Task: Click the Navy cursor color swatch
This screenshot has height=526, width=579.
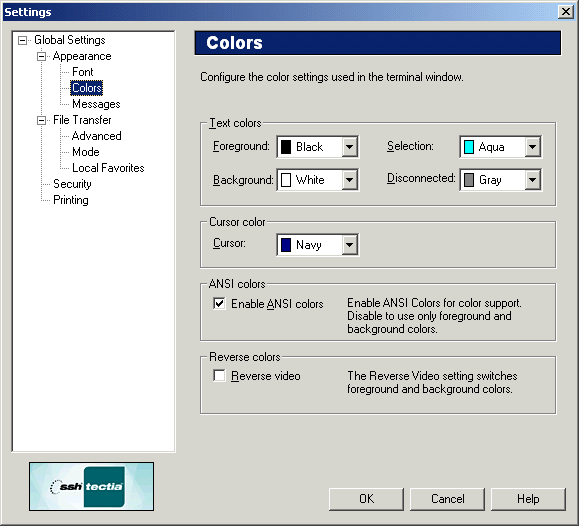Action: pos(286,245)
